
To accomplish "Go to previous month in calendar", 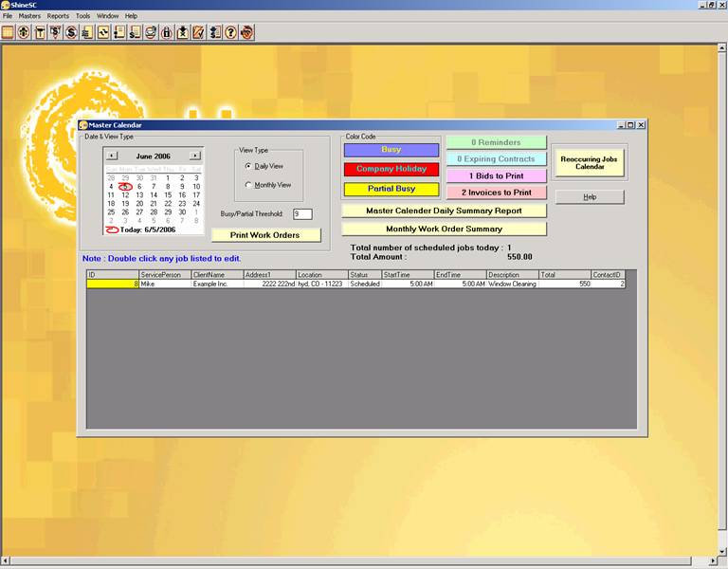I will coord(112,156).
